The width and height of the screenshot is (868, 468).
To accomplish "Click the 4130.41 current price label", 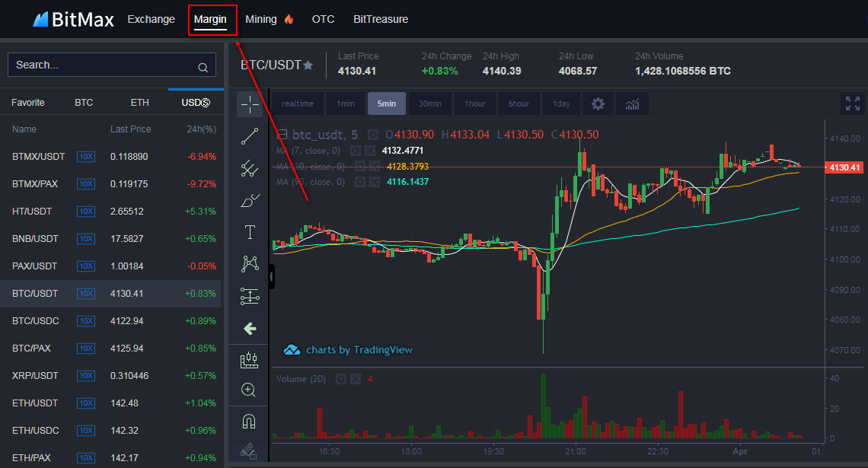I will click(844, 167).
